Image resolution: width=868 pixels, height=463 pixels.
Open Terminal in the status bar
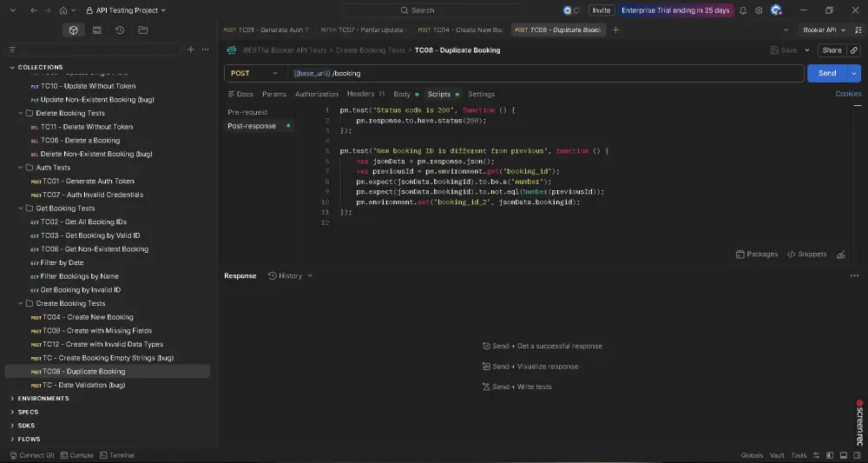coord(117,455)
